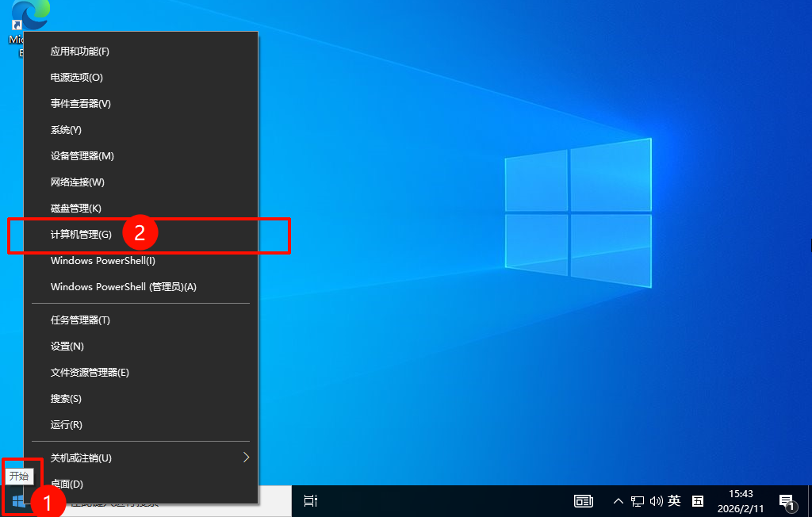
Task: Click the Windows Start button
Action: click(18, 500)
